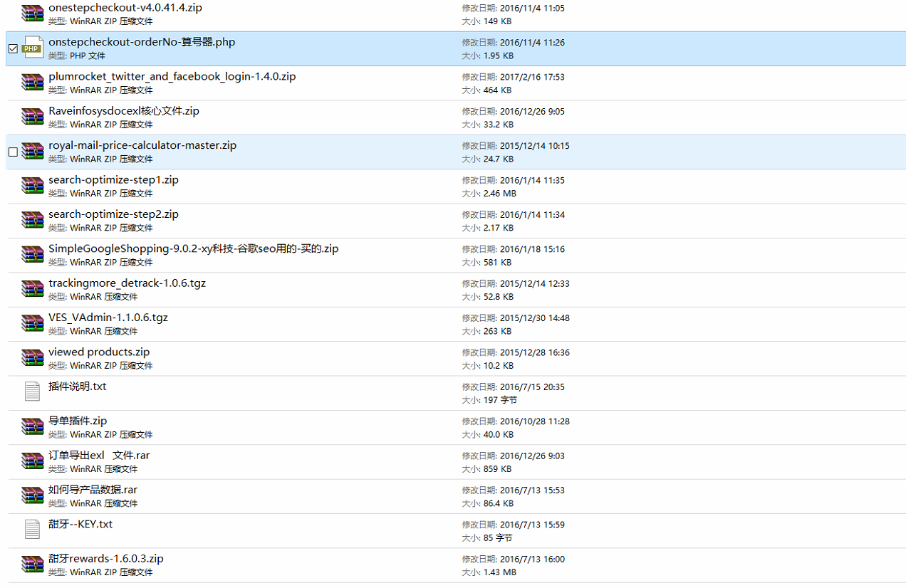The image size is (906, 588).
Task: Select file name search-optimize-step2.zip
Action: tap(113, 214)
